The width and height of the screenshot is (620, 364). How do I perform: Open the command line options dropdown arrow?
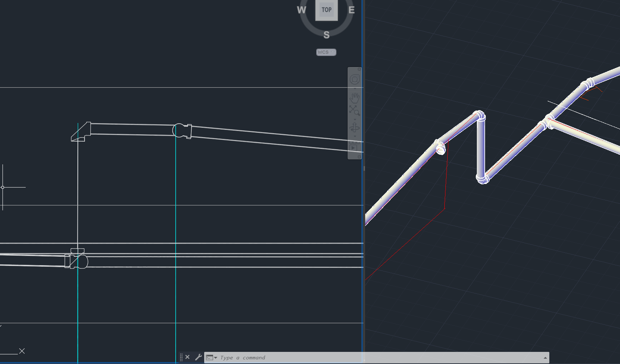click(216, 357)
